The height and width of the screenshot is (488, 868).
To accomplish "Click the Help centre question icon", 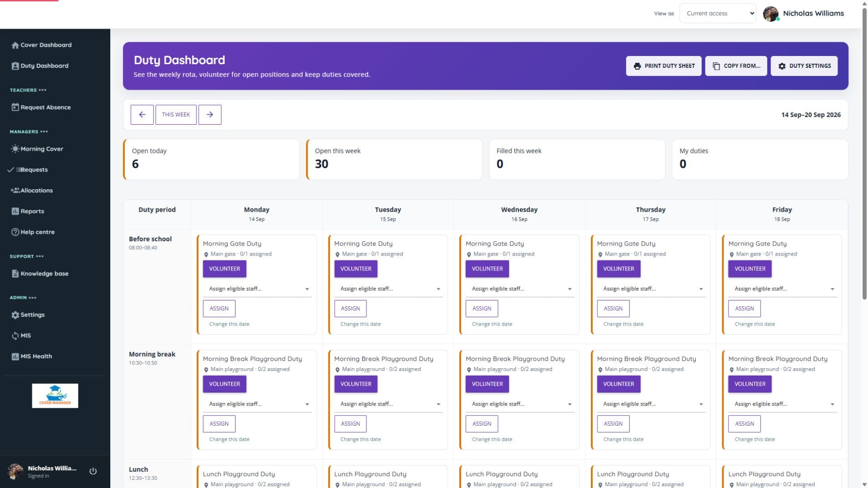I will [15, 232].
